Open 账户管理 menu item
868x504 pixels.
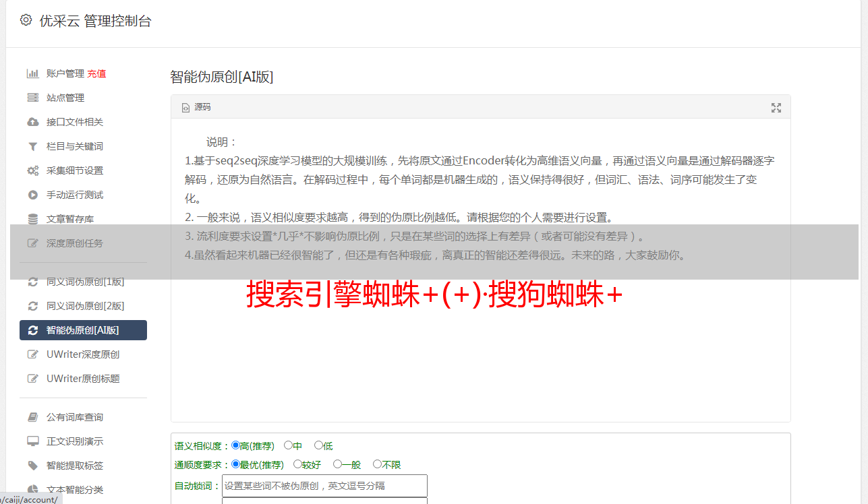pos(65,73)
